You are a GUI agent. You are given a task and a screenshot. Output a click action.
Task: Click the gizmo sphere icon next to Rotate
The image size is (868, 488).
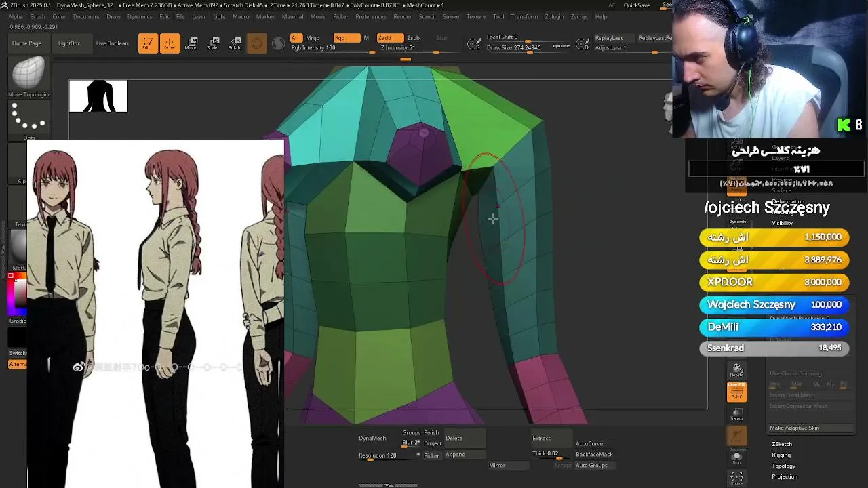pyautogui.click(x=256, y=44)
